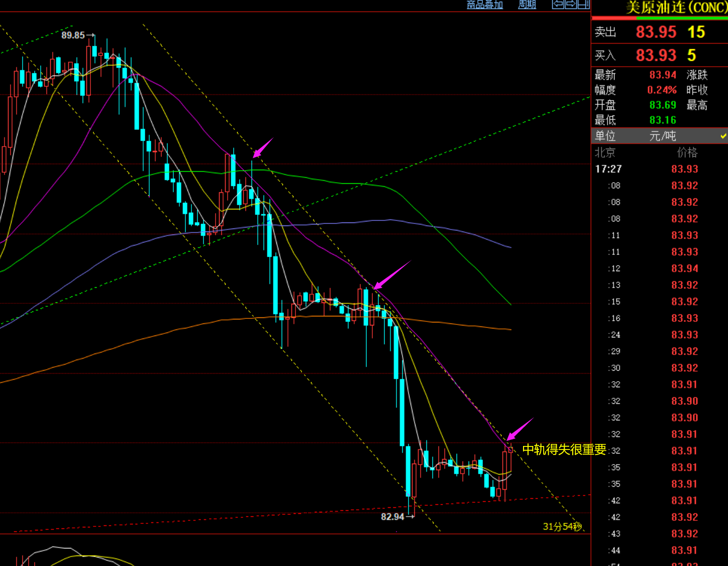This screenshot has width=728, height=566.
Task: Click the right arrow navigation icon
Action: [571, 5]
